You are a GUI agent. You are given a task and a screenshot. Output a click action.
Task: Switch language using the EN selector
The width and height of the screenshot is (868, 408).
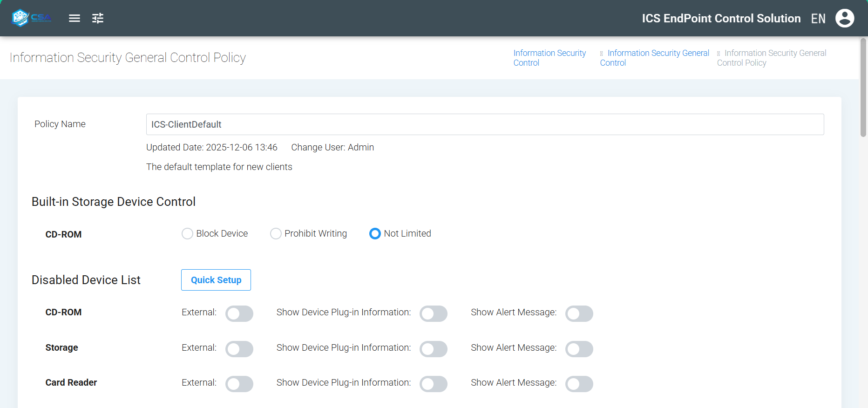(818, 19)
